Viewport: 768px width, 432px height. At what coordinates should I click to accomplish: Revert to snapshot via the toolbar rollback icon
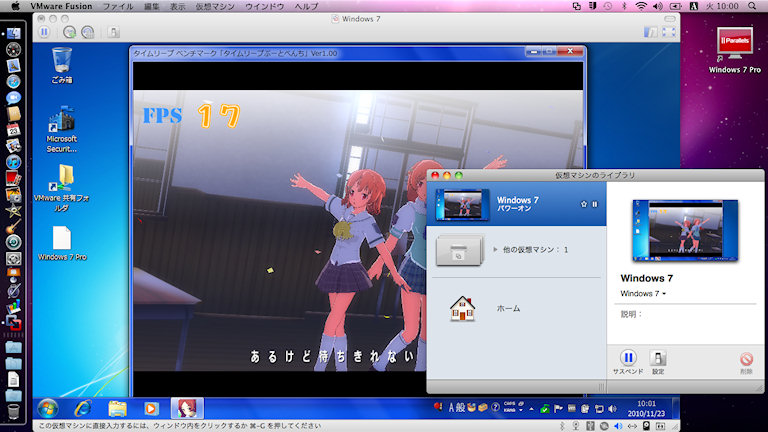click(x=88, y=32)
